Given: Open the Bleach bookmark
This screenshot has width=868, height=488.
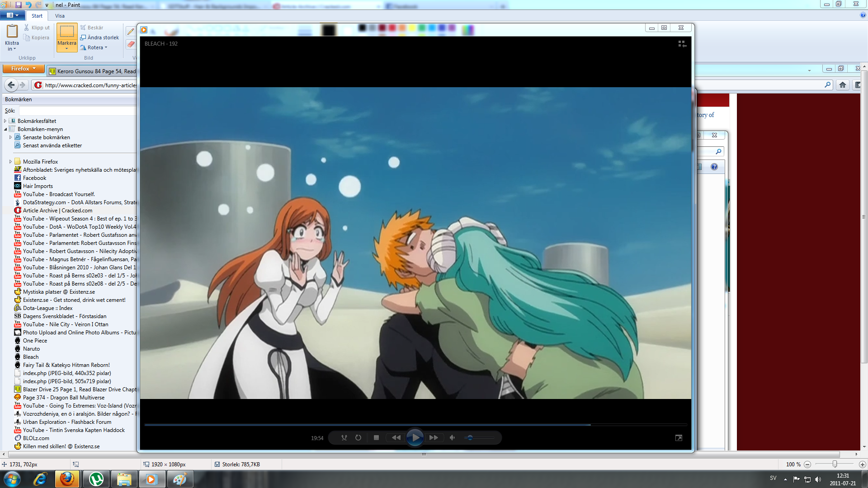Looking at the screenshot, I should tap(31, 357).
